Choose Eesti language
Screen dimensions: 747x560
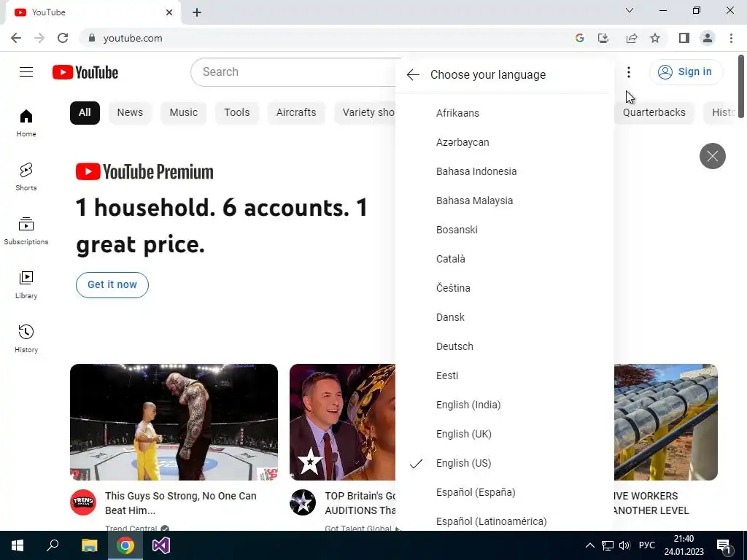(x=505, y=376)
